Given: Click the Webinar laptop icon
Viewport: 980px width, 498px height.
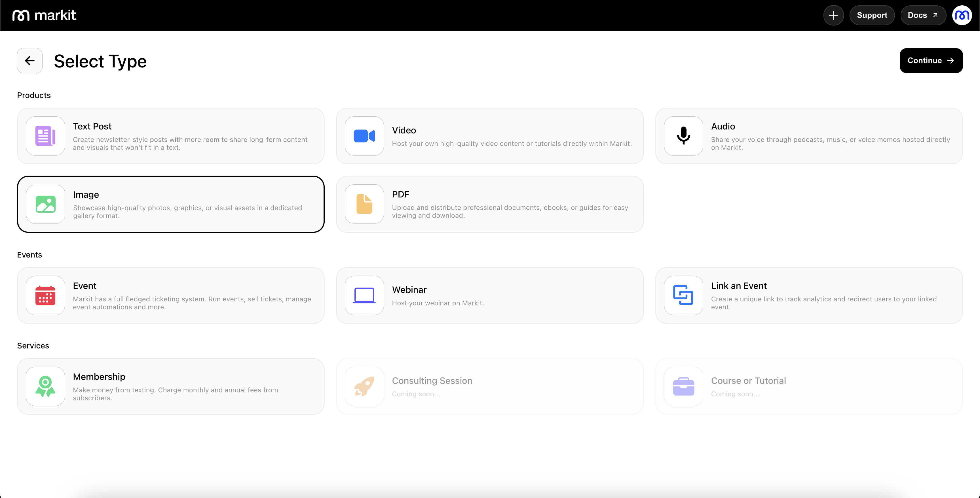Looking at the screenshot, I should pyautogui.click(x=364, y=295).
